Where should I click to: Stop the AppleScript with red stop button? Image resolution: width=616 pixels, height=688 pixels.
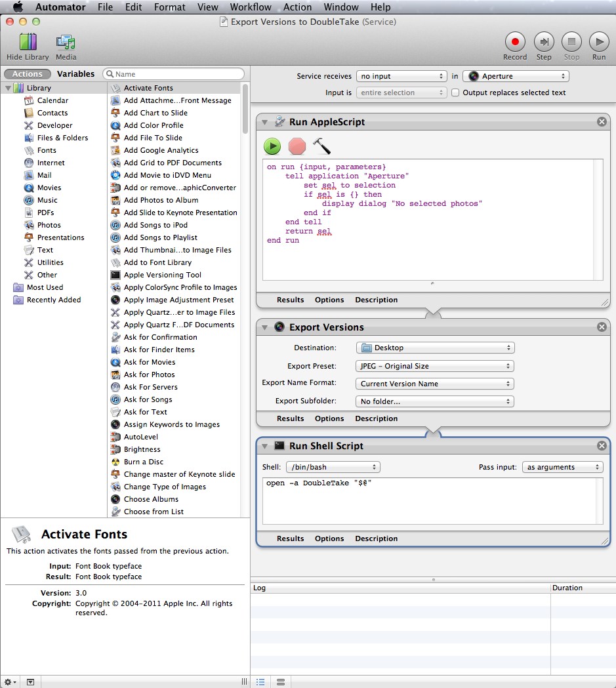pyautogui.click(x=297, y=146)
